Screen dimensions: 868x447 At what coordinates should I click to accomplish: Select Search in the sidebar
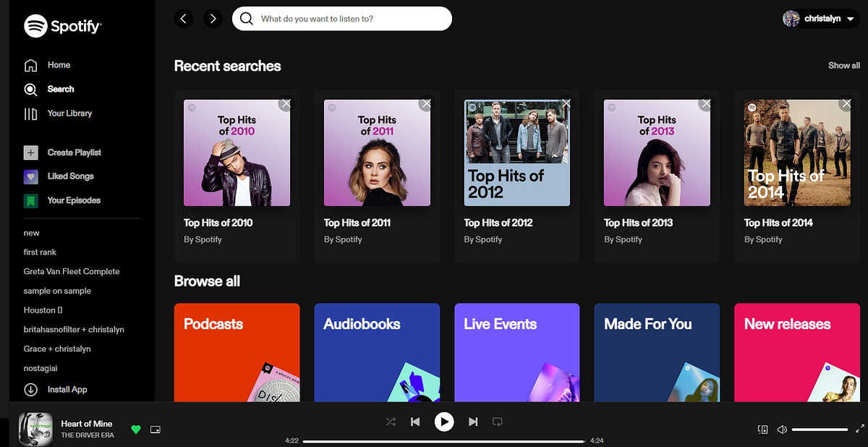60,89
